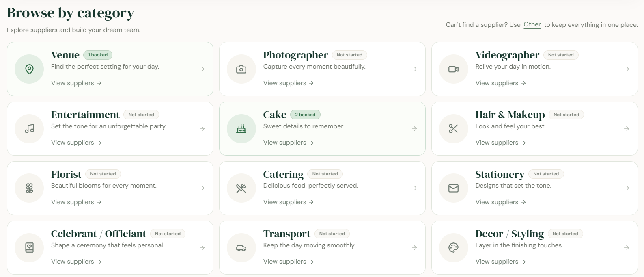Screen dimensions: 644x277
Task: Click the right arrow on Decor / Styling card
Action: [627, 248]
